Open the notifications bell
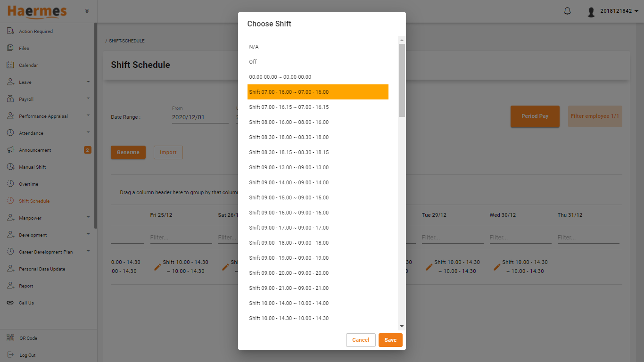Image resolution: width=644 pixels, height=362 pixels. coord(567,11)
